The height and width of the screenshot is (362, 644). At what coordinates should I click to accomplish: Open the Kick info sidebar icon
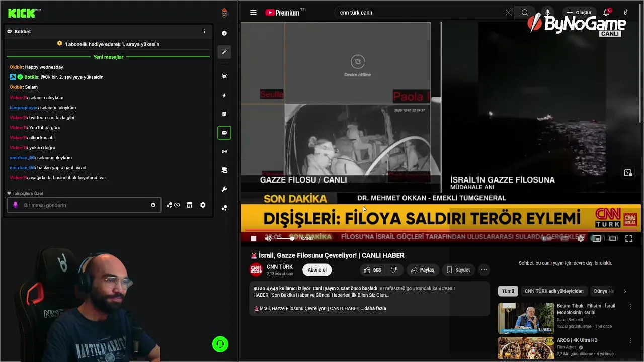click(x=224, y=33)
